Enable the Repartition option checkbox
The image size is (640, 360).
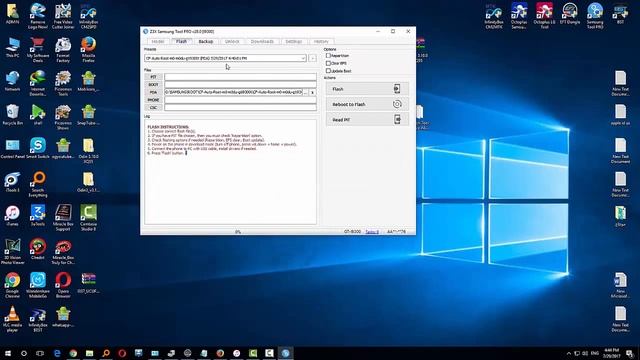(328, 56)
